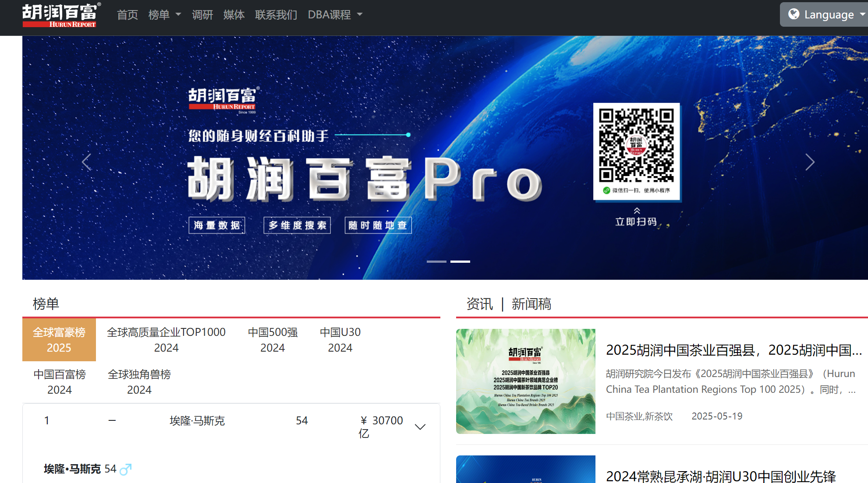Select the 全球独角兽榜 2024 tab
This screenshot has height=483, width=868.
coord(139,381)
